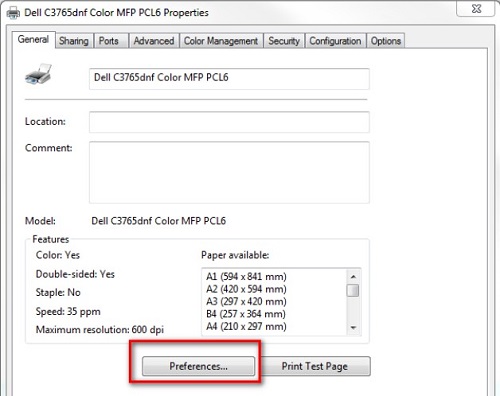Select the Options tab
Screen dimensions: 500x396
(386, 41)
